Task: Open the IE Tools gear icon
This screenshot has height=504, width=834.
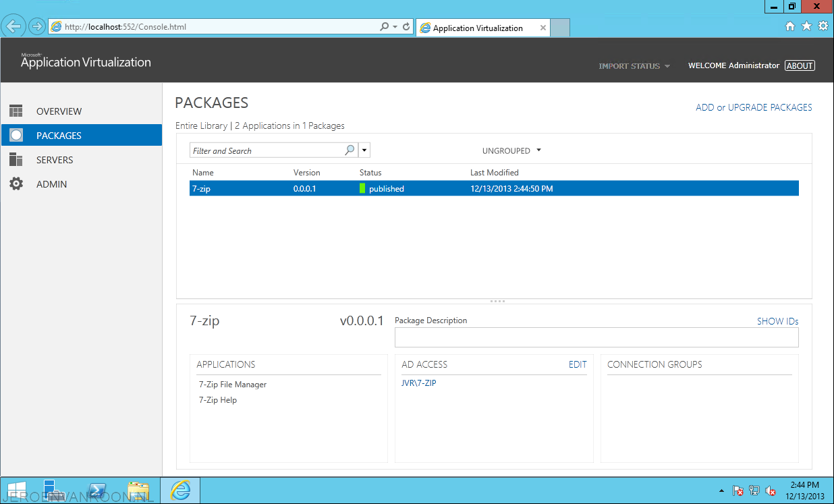Action: point(823,26)
